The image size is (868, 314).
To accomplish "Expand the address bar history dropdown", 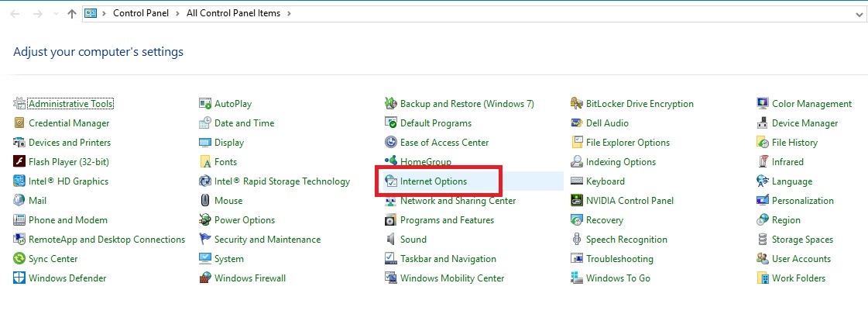I will 859,14.
